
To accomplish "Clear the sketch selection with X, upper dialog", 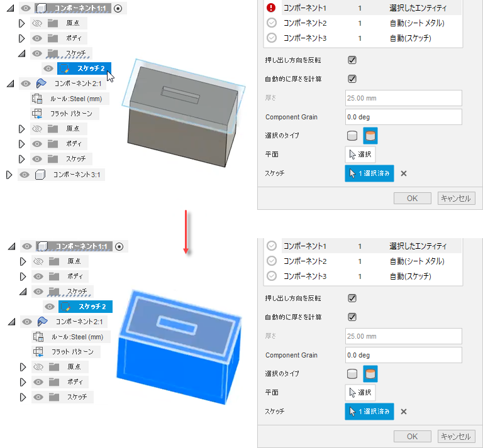I will [x=404, y=173].
